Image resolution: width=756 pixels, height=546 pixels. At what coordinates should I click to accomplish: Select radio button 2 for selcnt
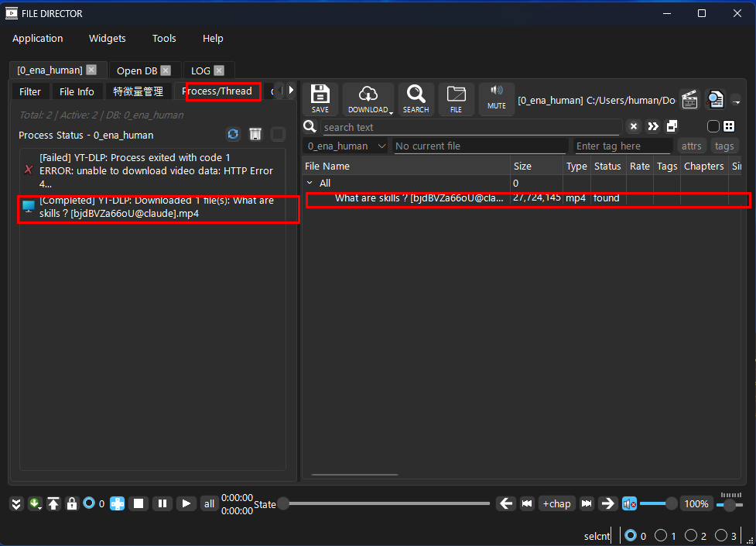[x=691, y=535]
